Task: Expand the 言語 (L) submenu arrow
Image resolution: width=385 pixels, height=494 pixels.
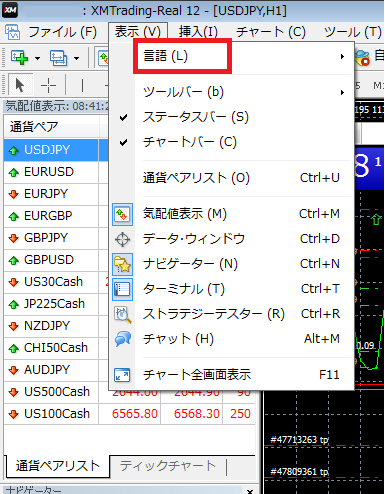Action: point(342,56)
